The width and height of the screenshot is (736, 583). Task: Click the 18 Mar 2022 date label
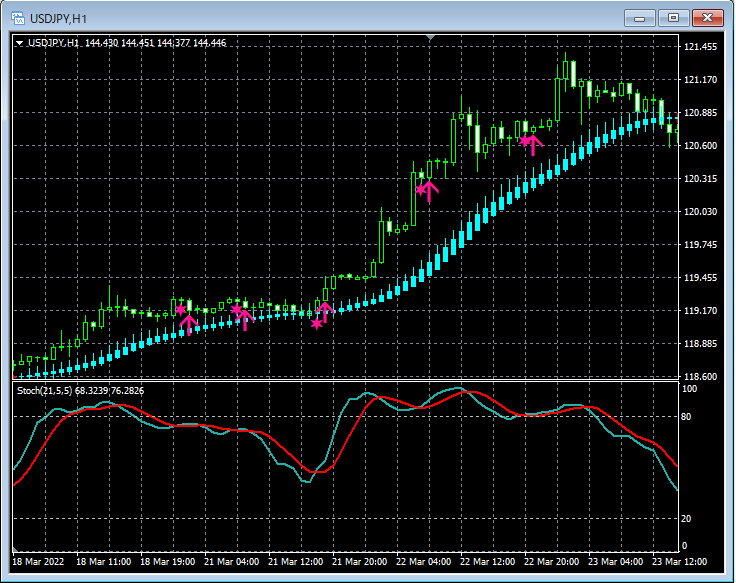39,562
